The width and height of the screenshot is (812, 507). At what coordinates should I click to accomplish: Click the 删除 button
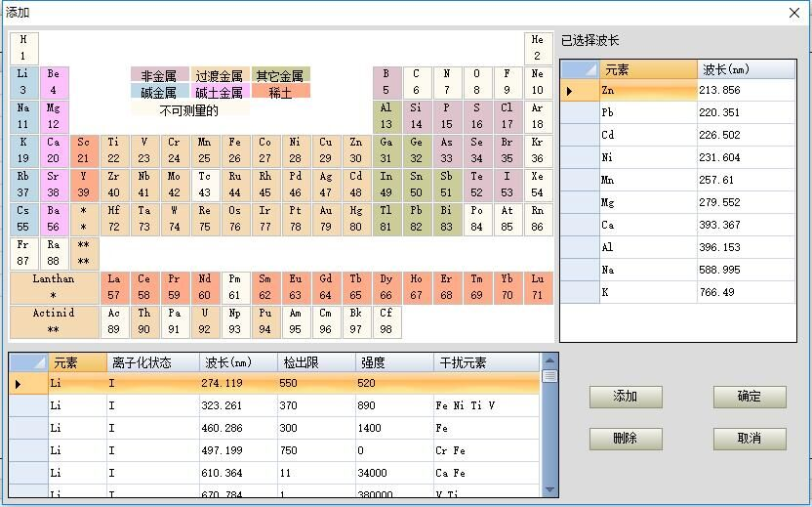click(x=626, y=439)
